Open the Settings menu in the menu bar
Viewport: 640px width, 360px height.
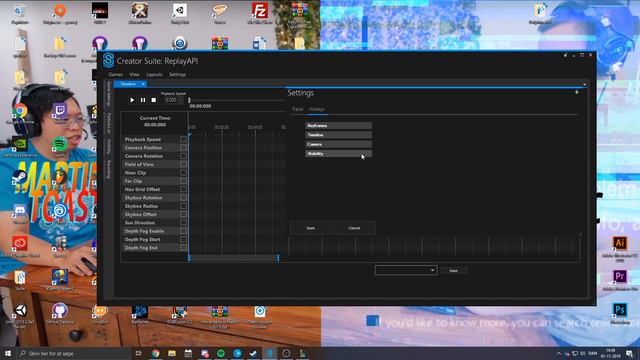point(177,74)
